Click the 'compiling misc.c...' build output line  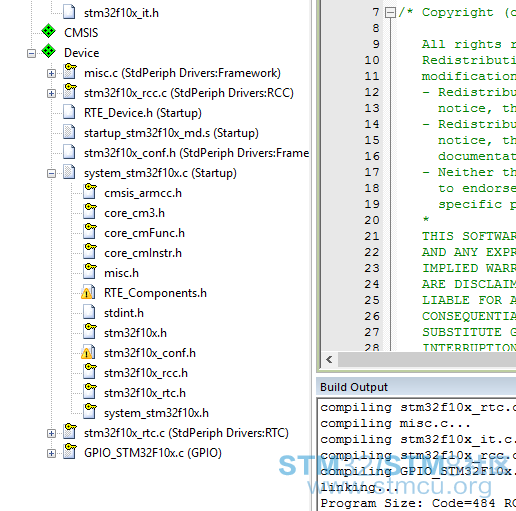pos(395,423)
